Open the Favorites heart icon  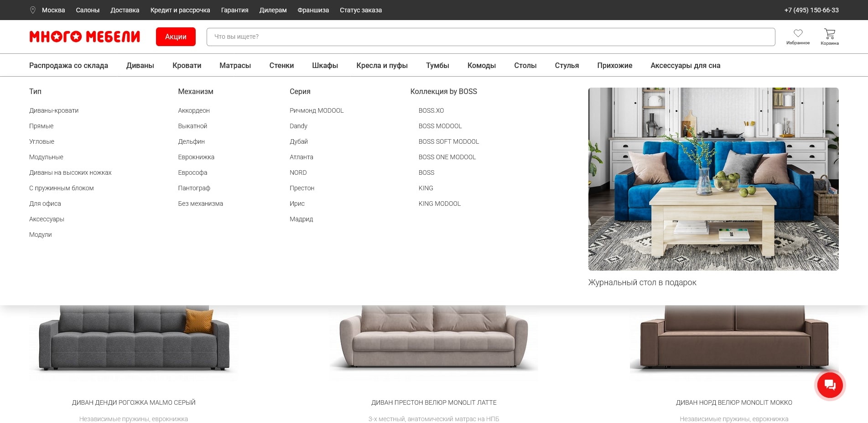pyautogui.click(x=798, y=34)
